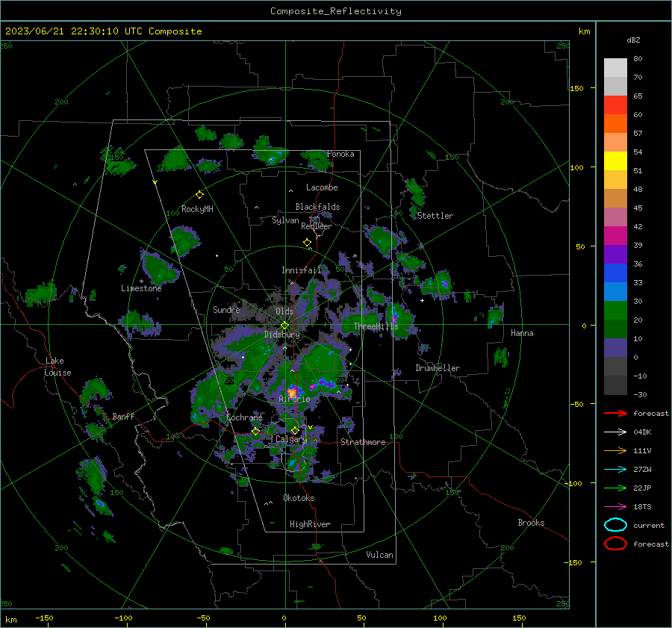Click the Cochrane city label

pyautogui.click(x=244, y=417)
